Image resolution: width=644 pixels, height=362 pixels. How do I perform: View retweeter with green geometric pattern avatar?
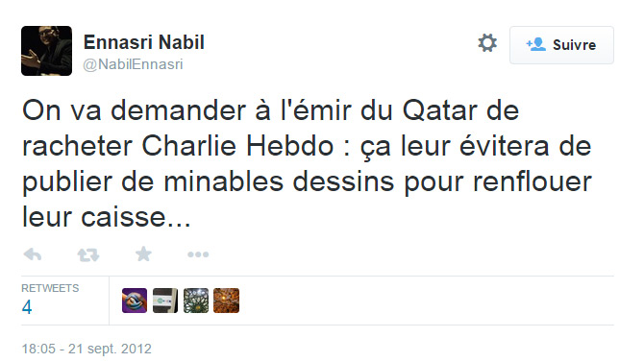(x=196, y=301)
